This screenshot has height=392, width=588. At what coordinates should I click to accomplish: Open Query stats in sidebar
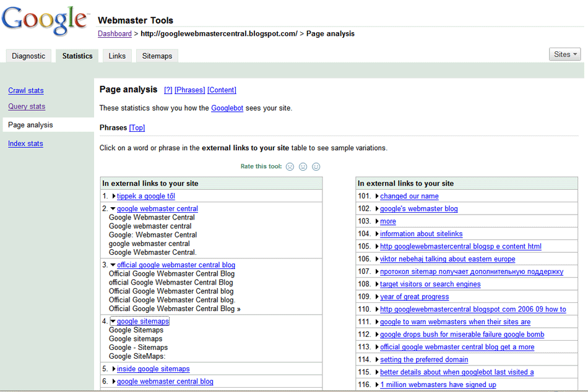[x=27, y=106]
